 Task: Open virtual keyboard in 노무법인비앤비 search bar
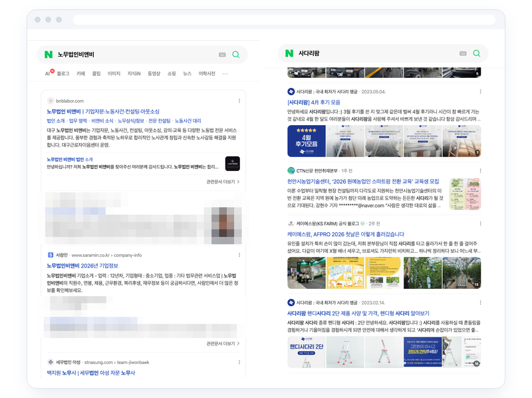pyautogui.click(x=222, y=55)
